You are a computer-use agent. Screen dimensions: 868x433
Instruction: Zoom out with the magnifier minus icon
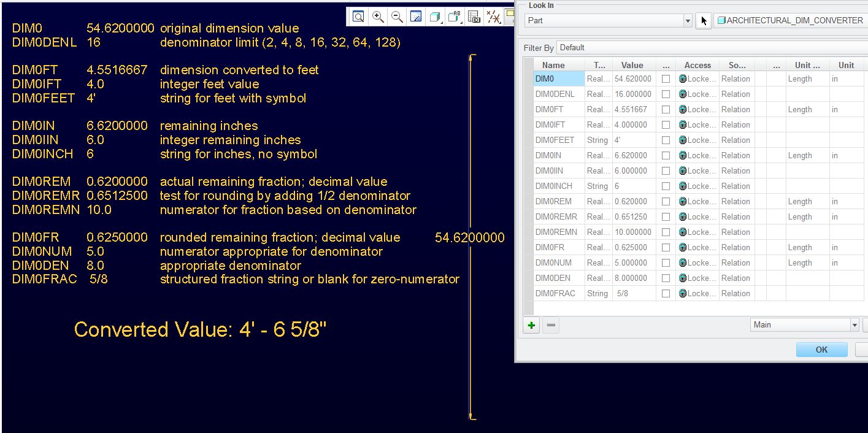coord(397,17)
